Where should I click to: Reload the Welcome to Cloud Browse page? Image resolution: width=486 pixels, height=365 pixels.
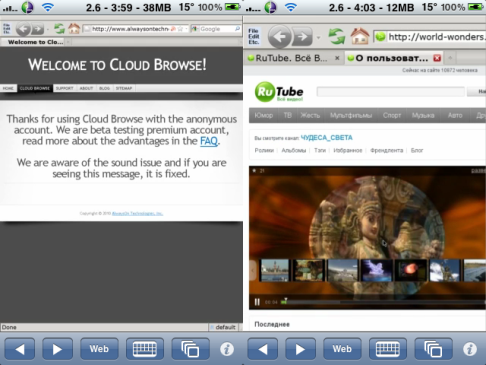59,29
